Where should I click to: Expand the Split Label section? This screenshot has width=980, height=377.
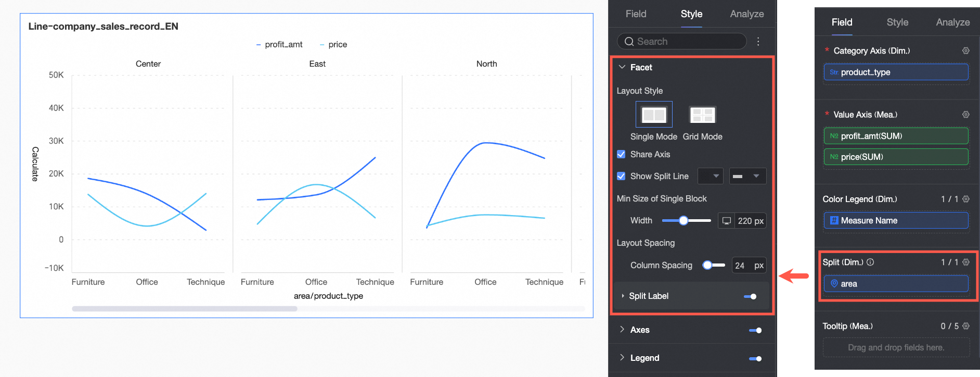point(623,296)
